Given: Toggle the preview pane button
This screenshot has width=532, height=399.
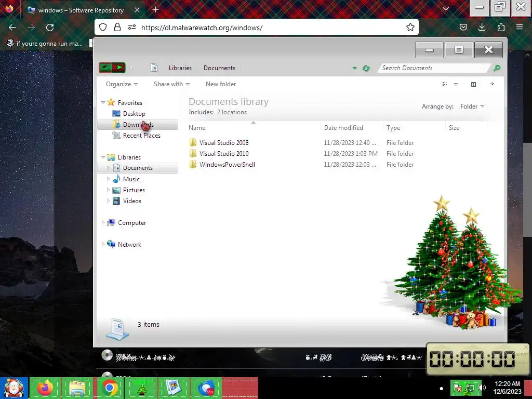Looking at the screenshot, I should (x=474, y=84).
